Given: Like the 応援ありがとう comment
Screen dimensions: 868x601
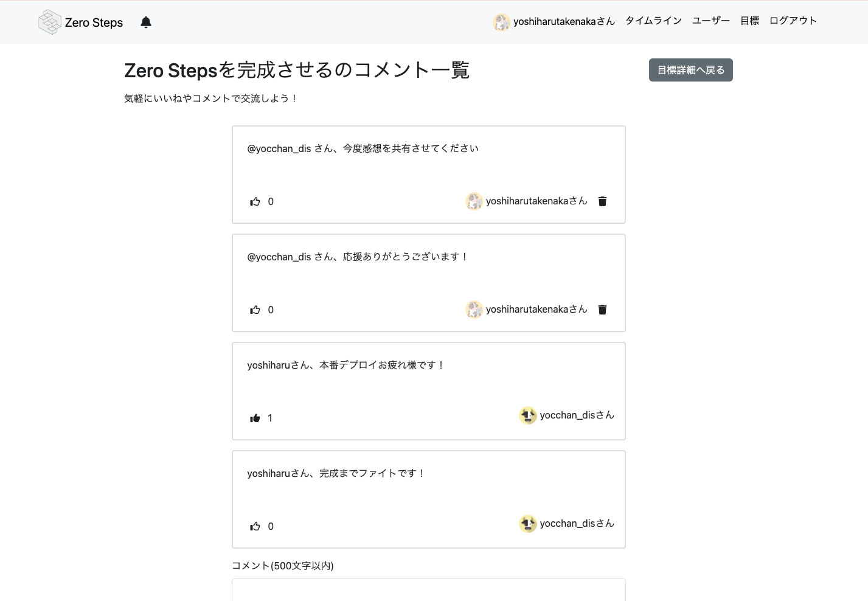Looking at the screenshot, I should [x=255, y=310].
